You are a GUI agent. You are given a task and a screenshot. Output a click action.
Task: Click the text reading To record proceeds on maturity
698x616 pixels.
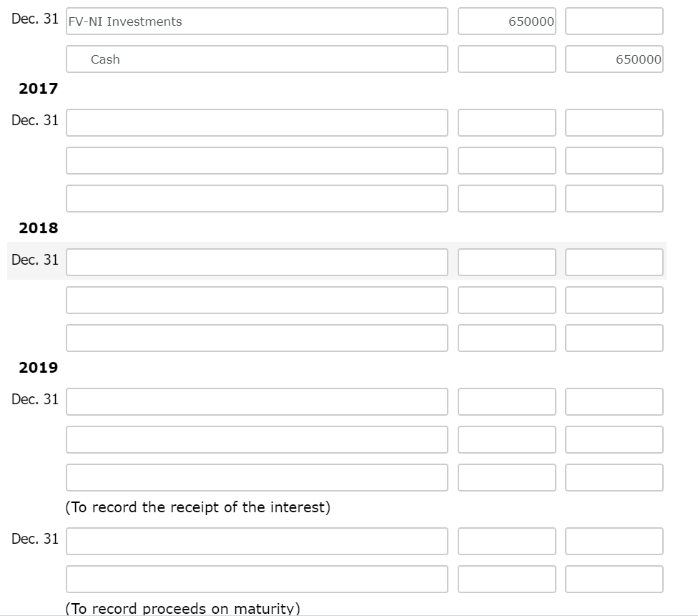[180, 608]
